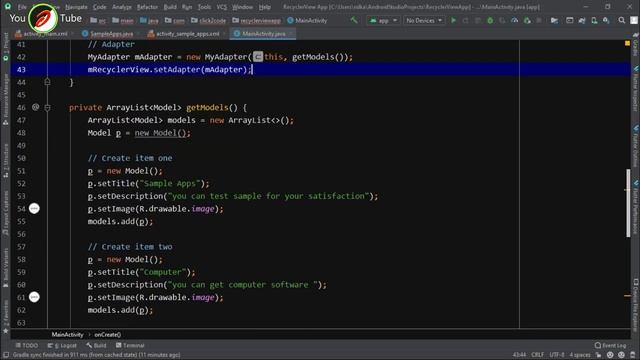
Task: Click the Attach Debugger to Process icon
Action: point(527,20)
